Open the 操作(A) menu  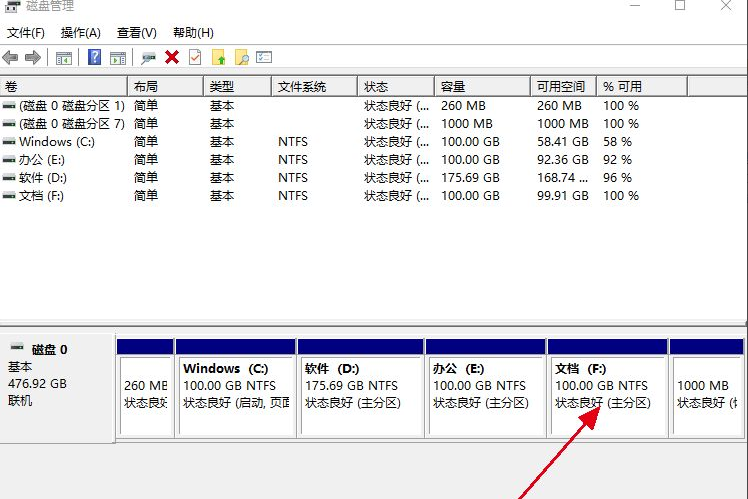80,33
